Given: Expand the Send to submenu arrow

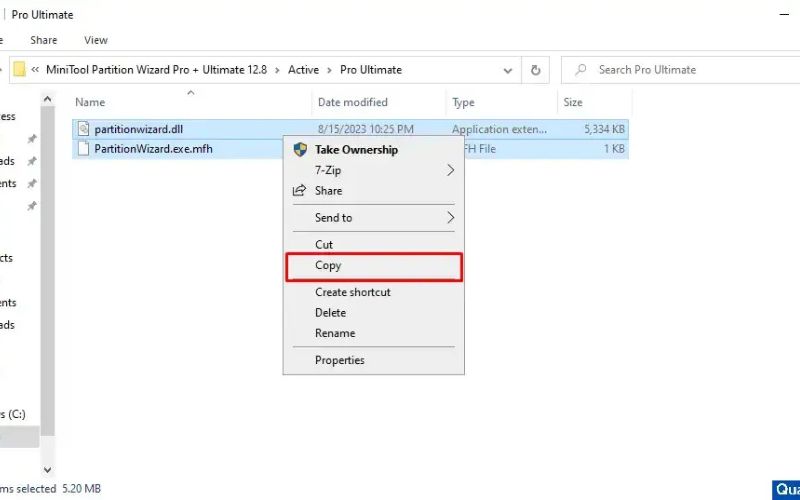Looking at the screenshot, I should tap(450, 218).
